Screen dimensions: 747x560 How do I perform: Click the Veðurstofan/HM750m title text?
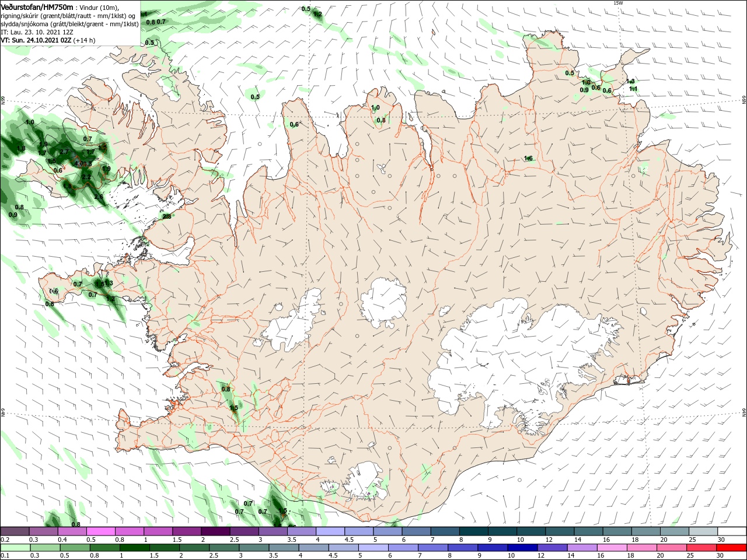[37, 7]
